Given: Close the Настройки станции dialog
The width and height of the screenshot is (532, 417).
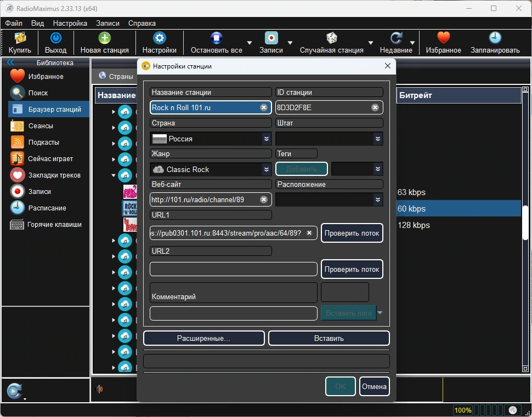Looking at the screenshot, I should click(387, 66).
